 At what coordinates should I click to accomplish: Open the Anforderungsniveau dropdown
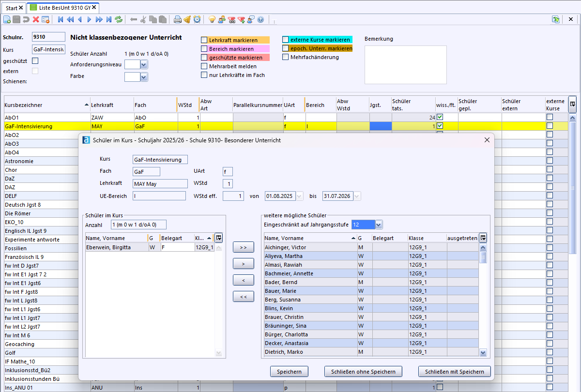[x=144, y=64]
